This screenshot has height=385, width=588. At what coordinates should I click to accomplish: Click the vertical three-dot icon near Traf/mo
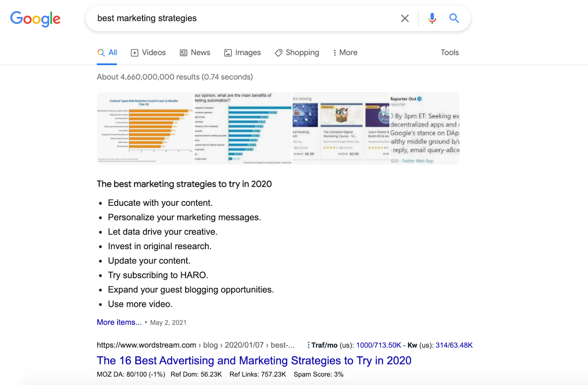tap(308, 345)
